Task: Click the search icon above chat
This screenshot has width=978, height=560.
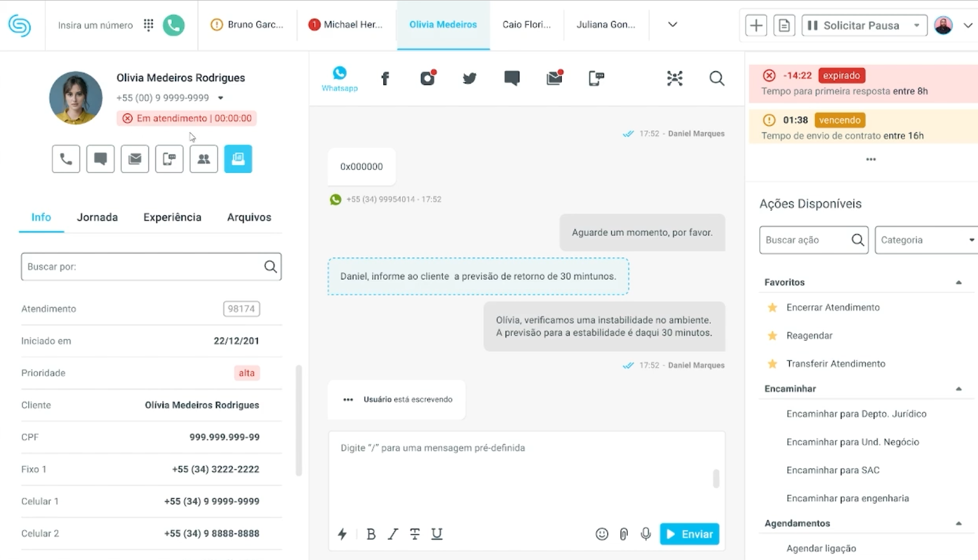Action: pos(716,79)
